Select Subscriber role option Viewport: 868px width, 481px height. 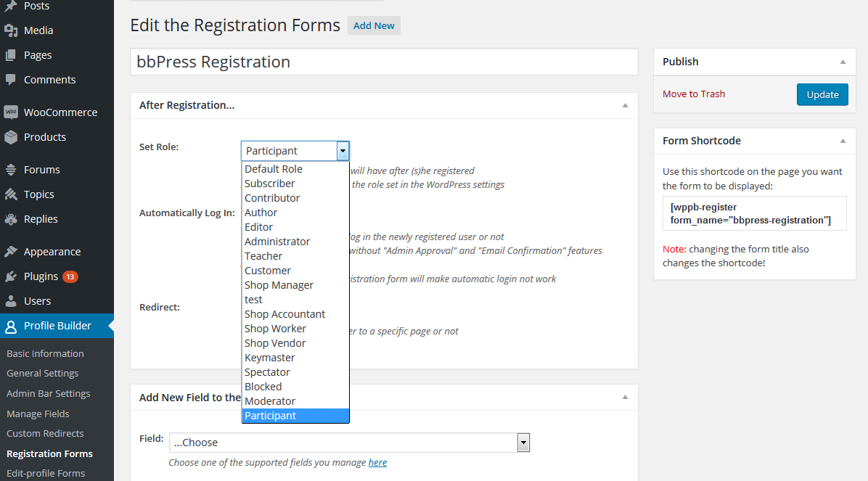pyautogui.click(x=295, y=184)
